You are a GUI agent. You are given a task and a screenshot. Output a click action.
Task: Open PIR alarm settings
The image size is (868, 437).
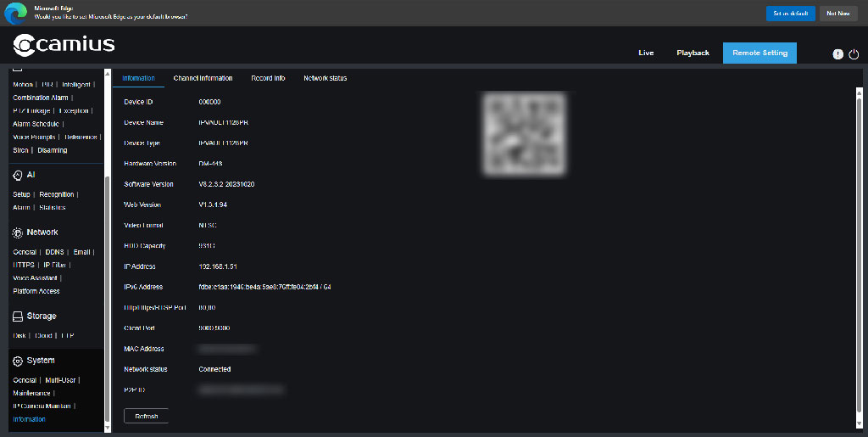(x=47, y=85)
